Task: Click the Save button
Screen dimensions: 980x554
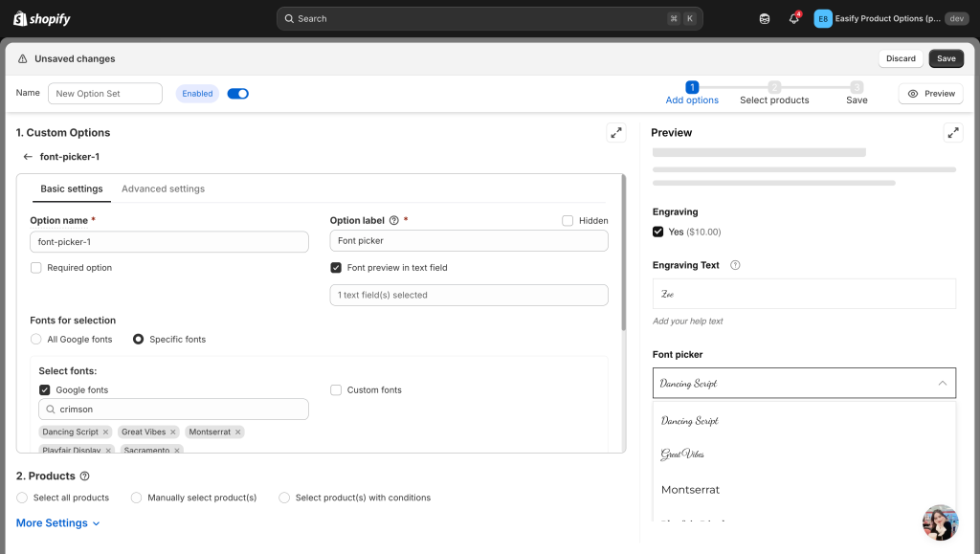Action: point(946,58)
